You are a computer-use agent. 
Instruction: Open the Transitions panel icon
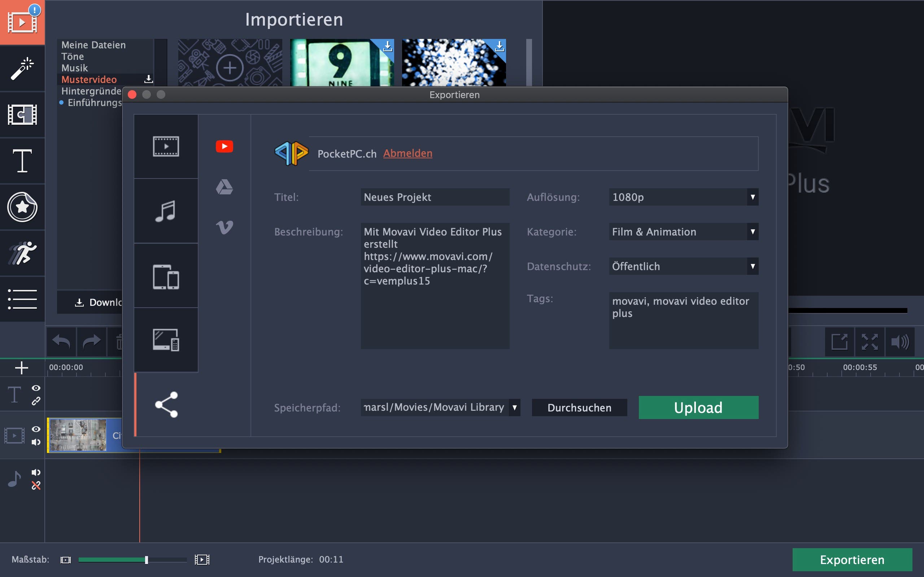[22, 114]
